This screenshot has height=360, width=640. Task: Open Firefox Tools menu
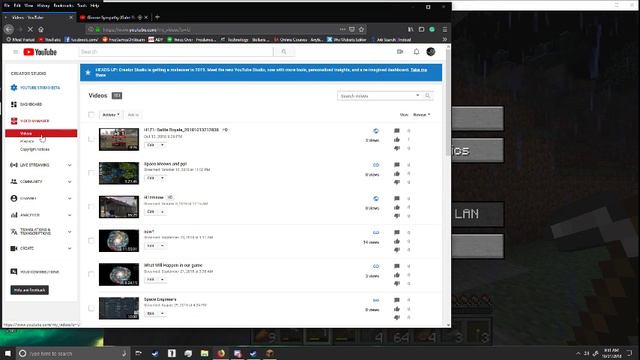click(82, 6)
